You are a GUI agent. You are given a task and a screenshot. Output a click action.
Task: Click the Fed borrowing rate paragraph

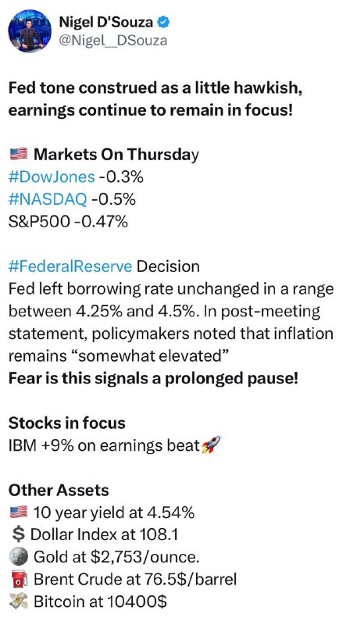pyautogui.click(x=171, y=322)
